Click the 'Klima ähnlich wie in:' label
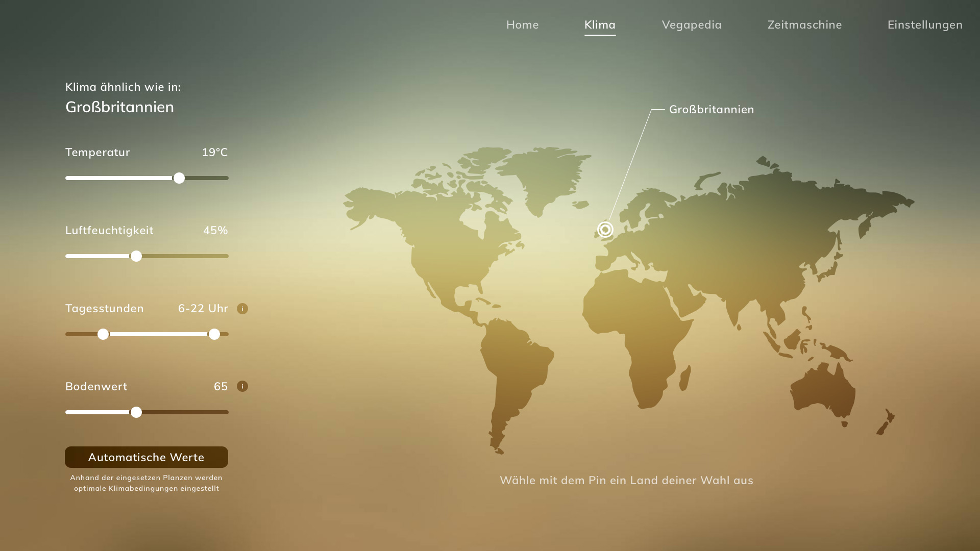Image resolution: width=980 pixels, height=551 pixels. [x=123, y=87]
